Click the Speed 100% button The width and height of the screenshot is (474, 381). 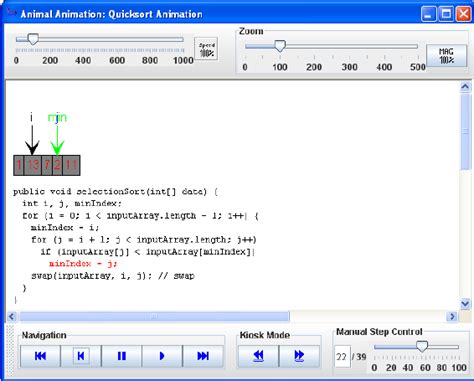tap(206, 49)
